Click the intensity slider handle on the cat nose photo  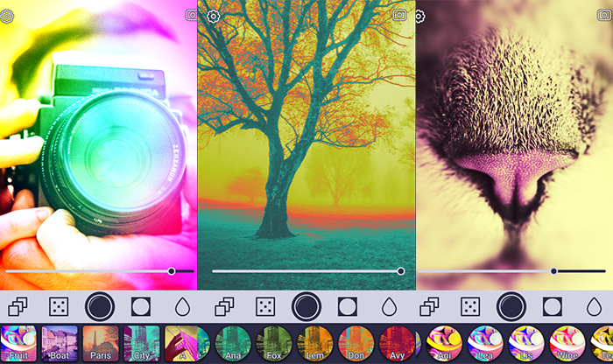point(553,271)
